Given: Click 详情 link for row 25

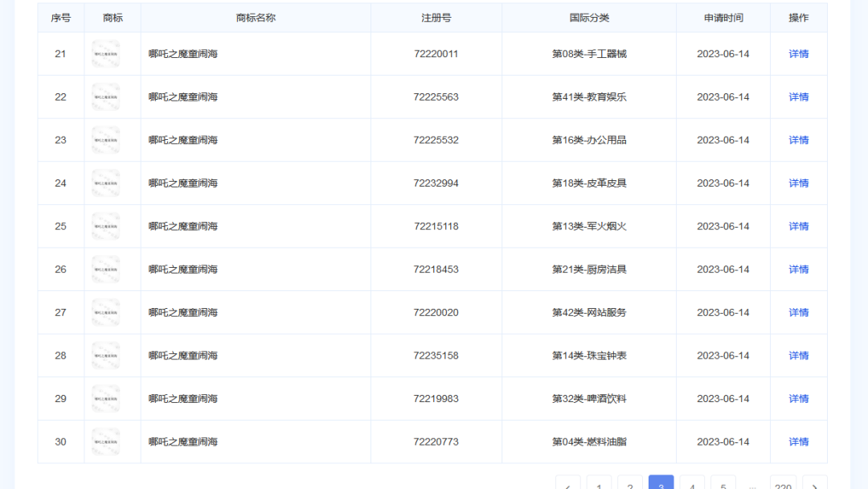Looking at the screenshot, I should [x=798, y=227].
